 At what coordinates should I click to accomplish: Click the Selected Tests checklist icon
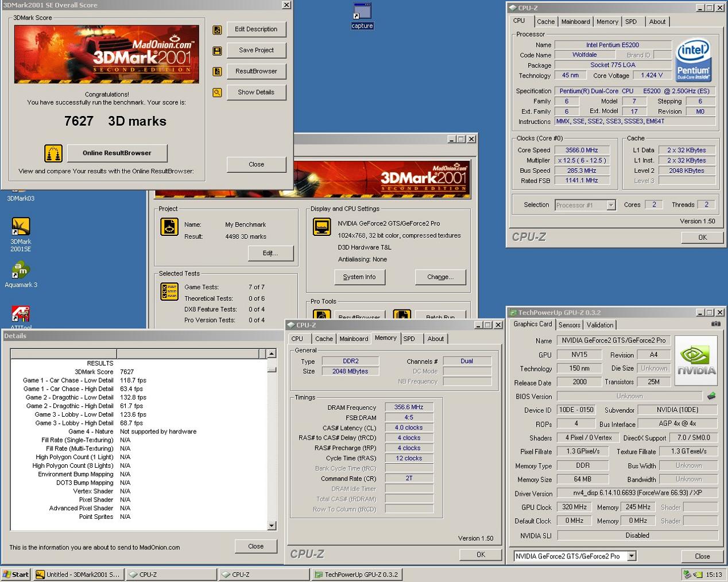169,292
